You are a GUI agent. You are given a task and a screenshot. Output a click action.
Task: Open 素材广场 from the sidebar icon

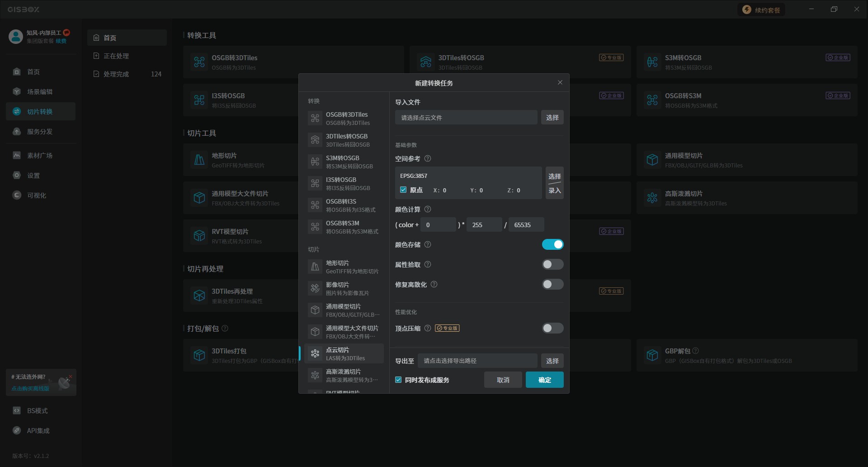point(17,156)
